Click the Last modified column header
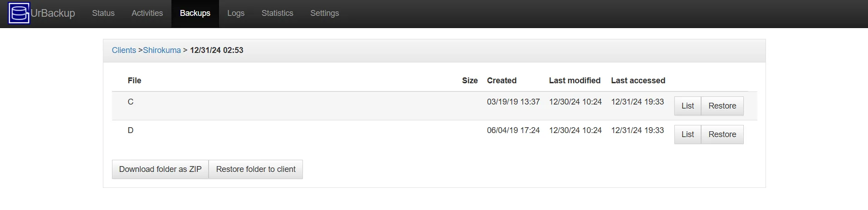868x210 pixels. (x=575, y=81)
